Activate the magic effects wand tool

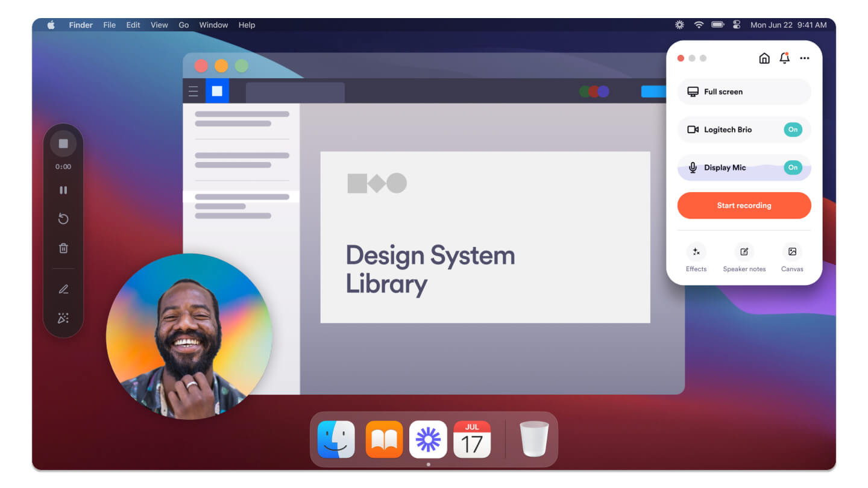click(63, 318)
